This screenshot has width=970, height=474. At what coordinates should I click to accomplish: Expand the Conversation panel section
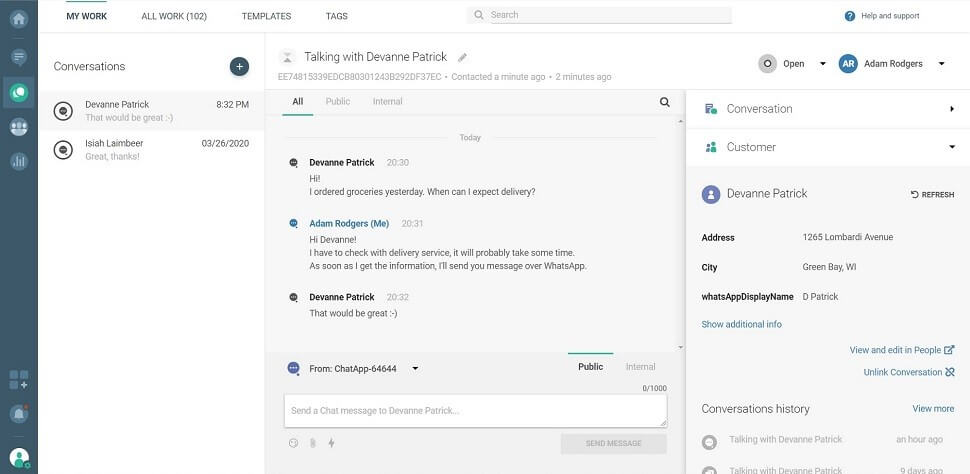(827, 109)
